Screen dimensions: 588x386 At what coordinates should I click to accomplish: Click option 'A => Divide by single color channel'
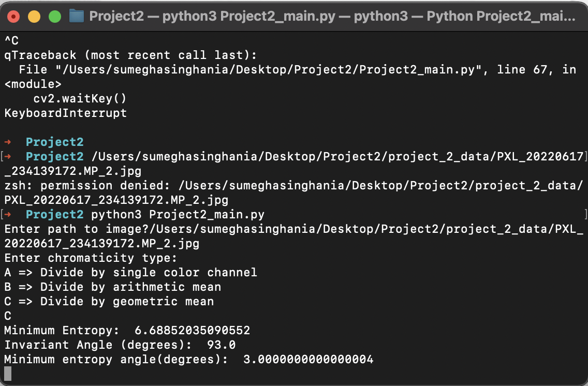tap(130, 272)
